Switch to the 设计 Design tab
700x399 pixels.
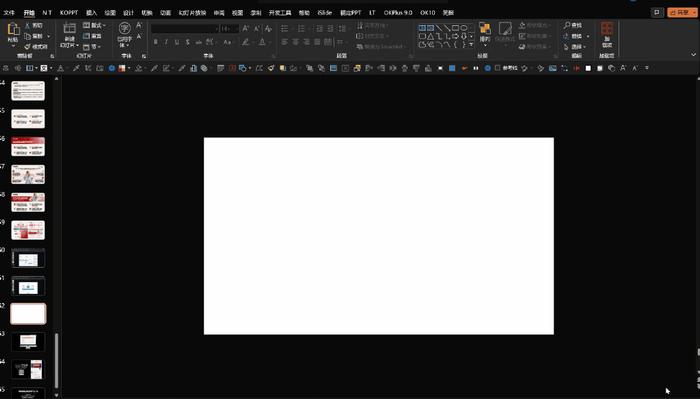tap(129, 12)
